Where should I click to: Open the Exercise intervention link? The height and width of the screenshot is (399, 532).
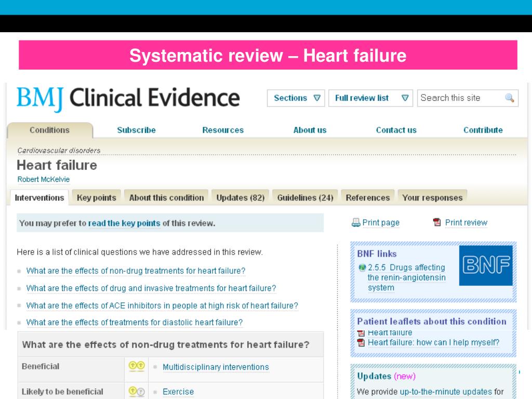click(x=178, y=392)
